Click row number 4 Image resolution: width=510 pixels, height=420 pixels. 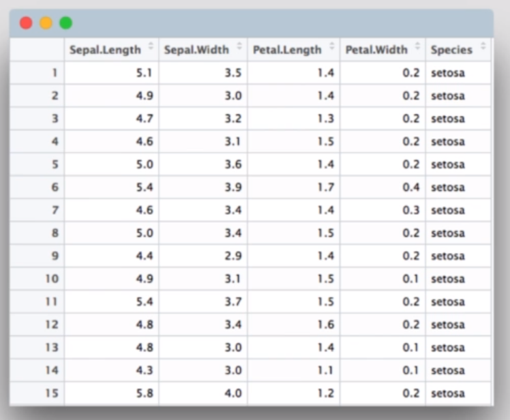[x=37, y=142]
